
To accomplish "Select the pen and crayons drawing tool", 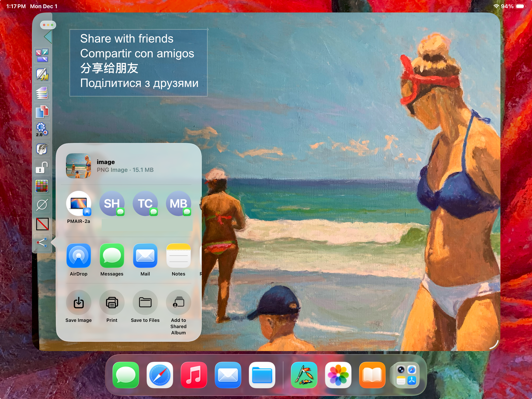I will tap(42, 74).
